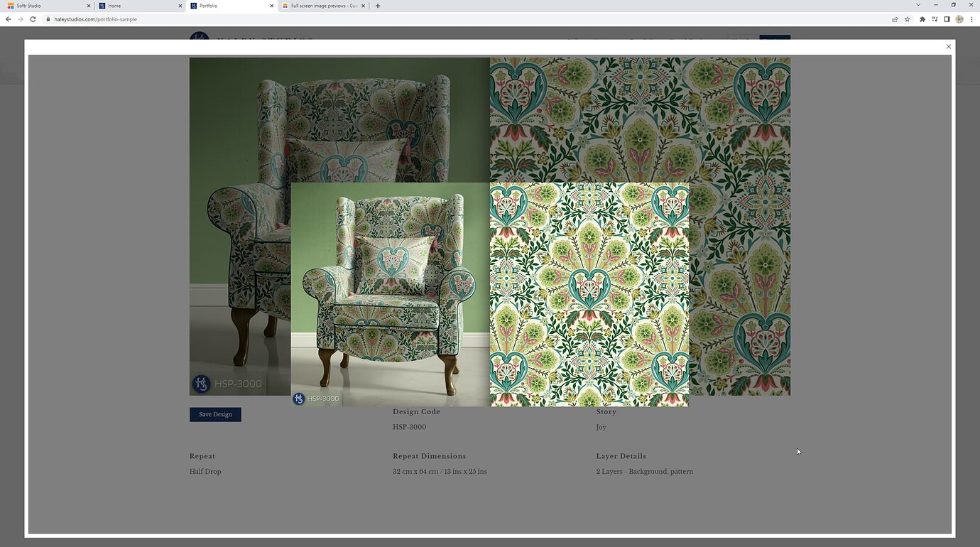The image size is (980, 547).
Task: Click the reading list icon
Action: [934, 19]
